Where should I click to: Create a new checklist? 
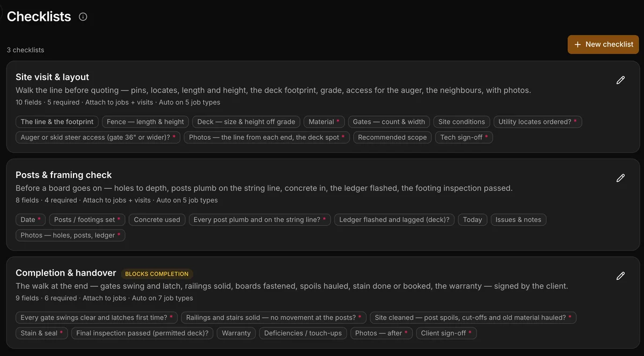pos(603,44)
